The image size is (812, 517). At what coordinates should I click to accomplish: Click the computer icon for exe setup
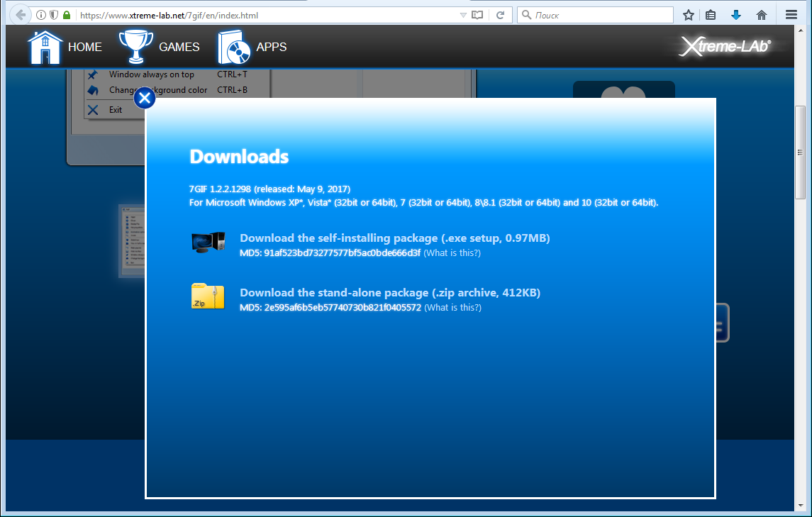[x=208, y=243]
